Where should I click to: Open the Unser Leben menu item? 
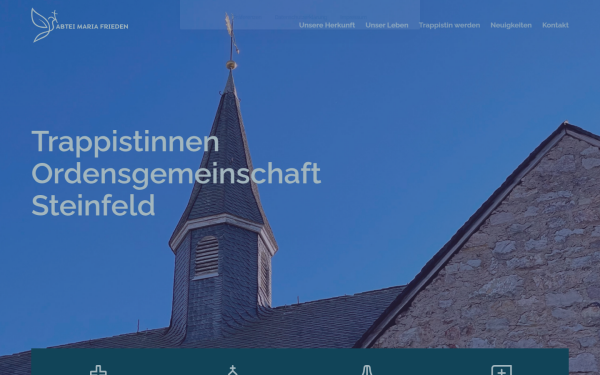click(387, 25)
